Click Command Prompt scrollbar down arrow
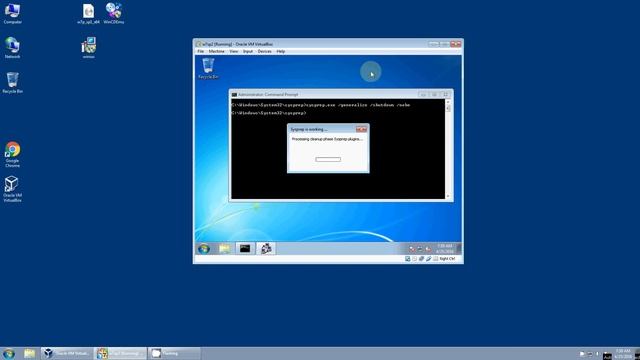This screenshot has width=640, height=360. [x=448, y=196]
